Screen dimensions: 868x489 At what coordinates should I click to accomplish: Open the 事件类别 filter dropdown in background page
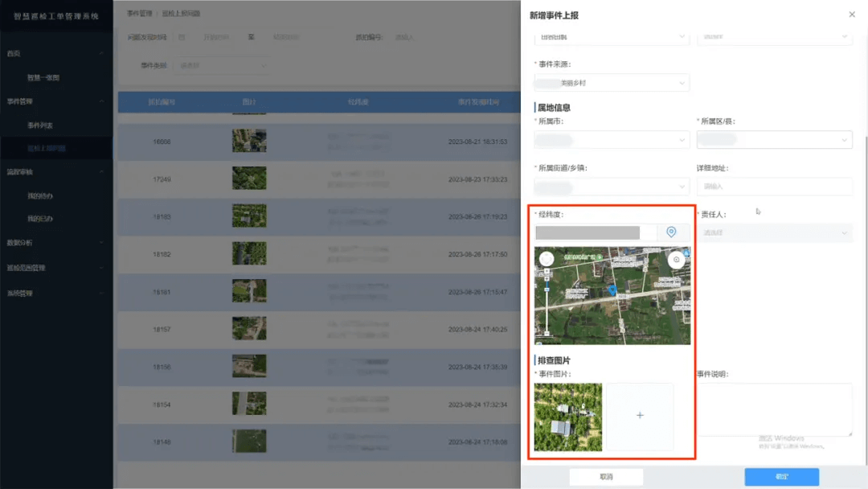[x=222, y=65]
